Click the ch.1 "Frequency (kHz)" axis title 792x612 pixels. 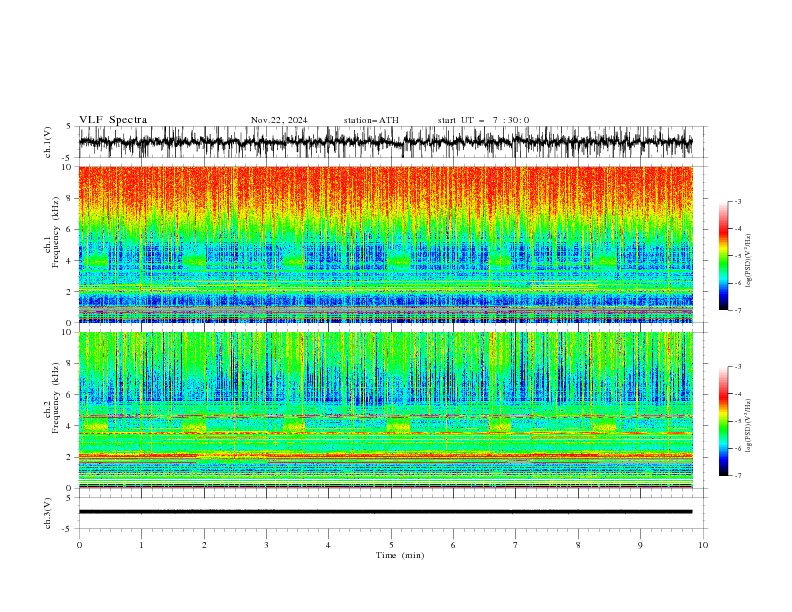[55, 233]
